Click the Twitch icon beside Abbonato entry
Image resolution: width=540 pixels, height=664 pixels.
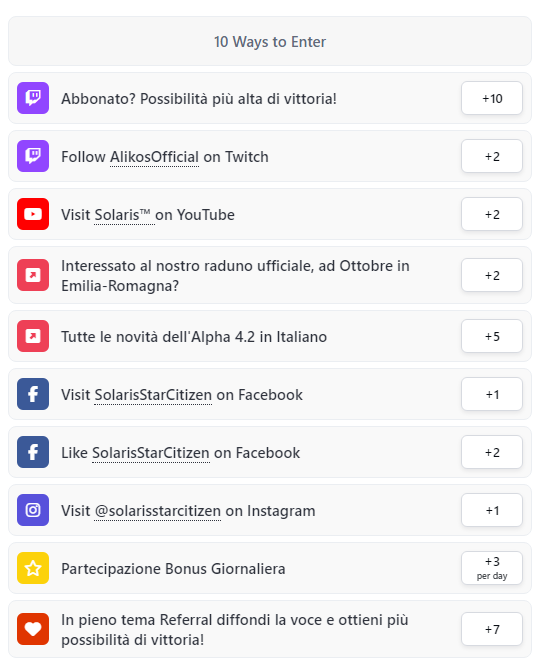33,98
